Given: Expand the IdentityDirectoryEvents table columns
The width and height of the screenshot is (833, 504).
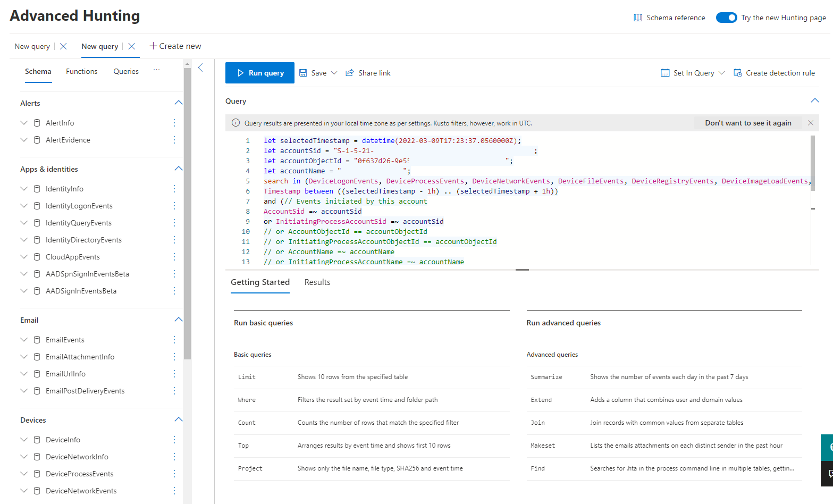Looking at the screenshot, I should pyautogui.click(x=24, y=240).
